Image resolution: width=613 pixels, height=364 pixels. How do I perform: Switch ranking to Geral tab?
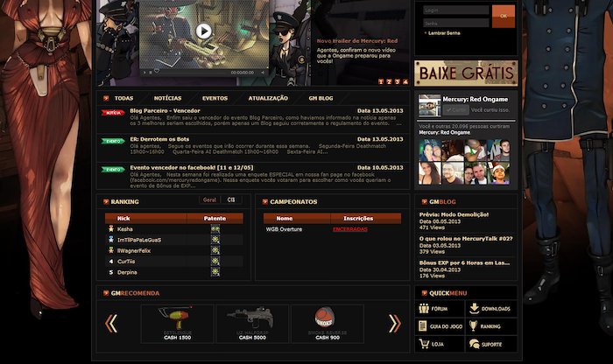point(209,199)
